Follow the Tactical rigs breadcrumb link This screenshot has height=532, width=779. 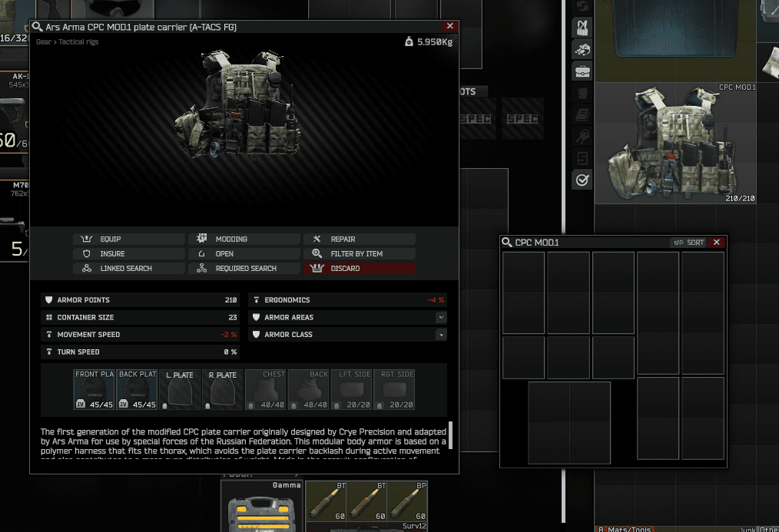click(78, 41)
